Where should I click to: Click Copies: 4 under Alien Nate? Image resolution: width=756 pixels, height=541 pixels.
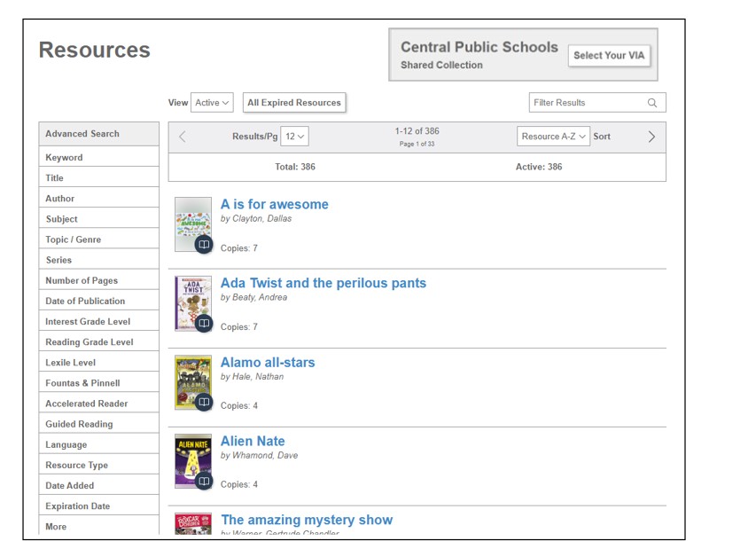pos(239,484)
